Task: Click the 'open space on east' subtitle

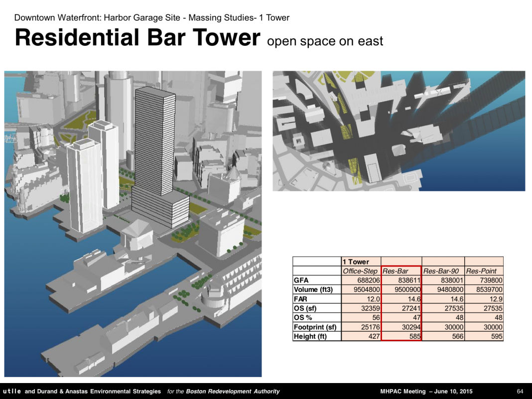Action: click(x=325, y=41)
